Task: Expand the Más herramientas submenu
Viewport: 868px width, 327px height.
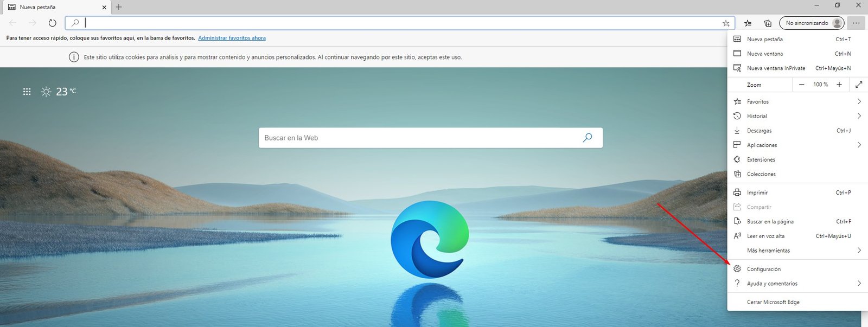Action: click(x=859, y=251)
